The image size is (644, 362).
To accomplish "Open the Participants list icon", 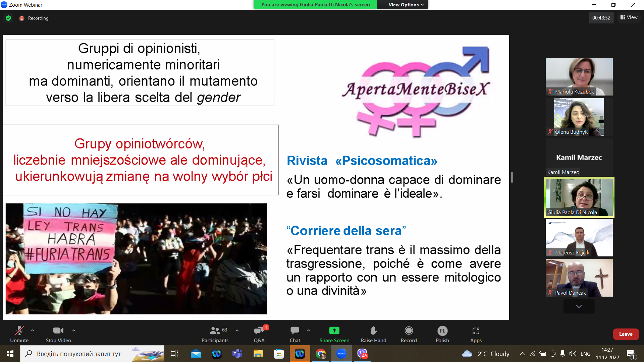I will coord(215,331).
